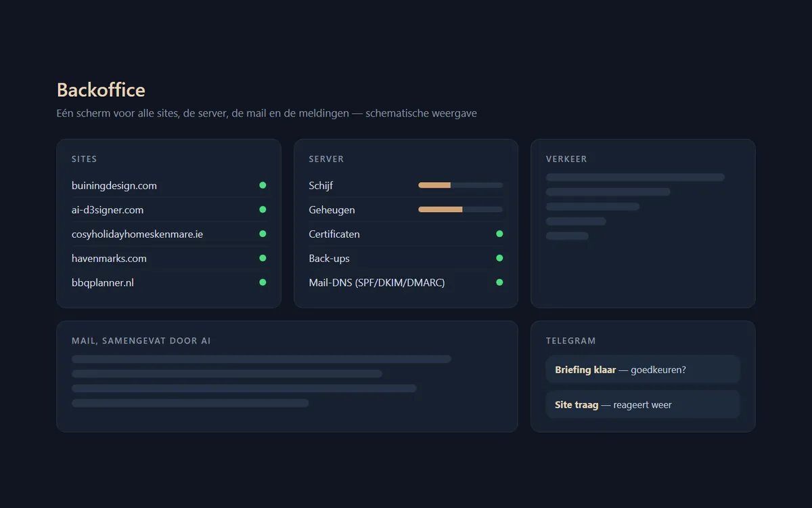
Task: Click the green status dot for ai-d3signer.com
Action: coord(263,209)
